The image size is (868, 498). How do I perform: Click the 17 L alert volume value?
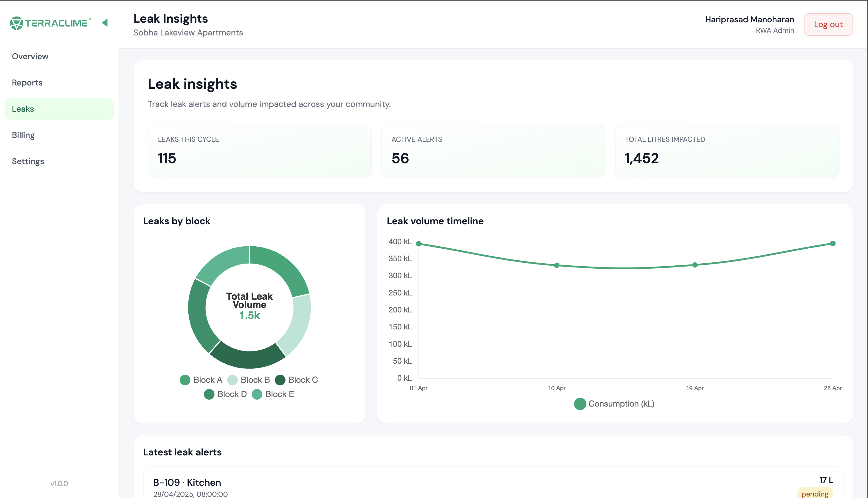(x=826, y=480)
